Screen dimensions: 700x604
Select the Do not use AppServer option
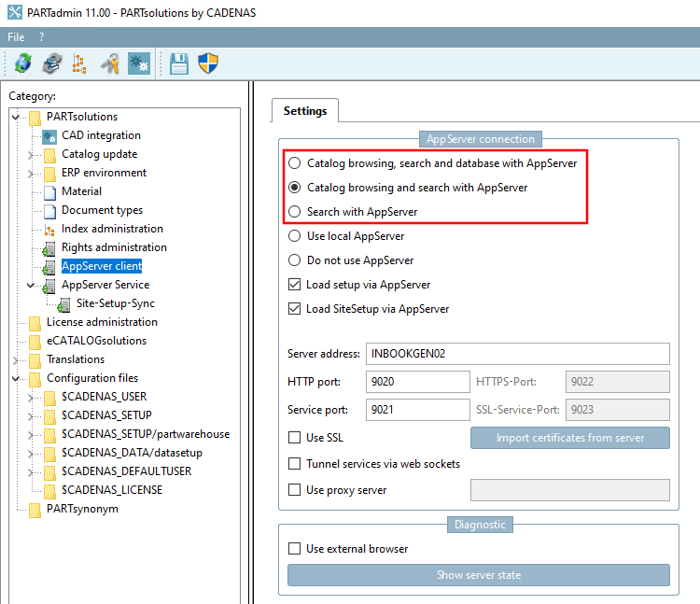tap(294, 260)
